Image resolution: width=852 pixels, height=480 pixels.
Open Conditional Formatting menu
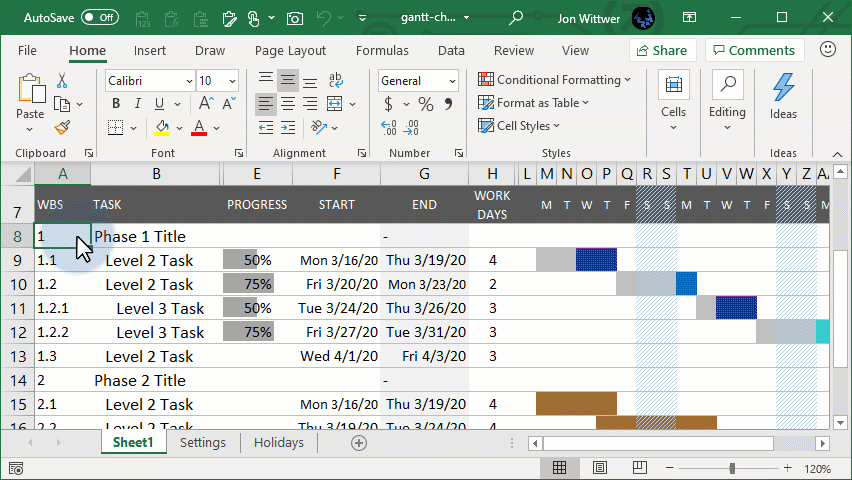(554, 80)
